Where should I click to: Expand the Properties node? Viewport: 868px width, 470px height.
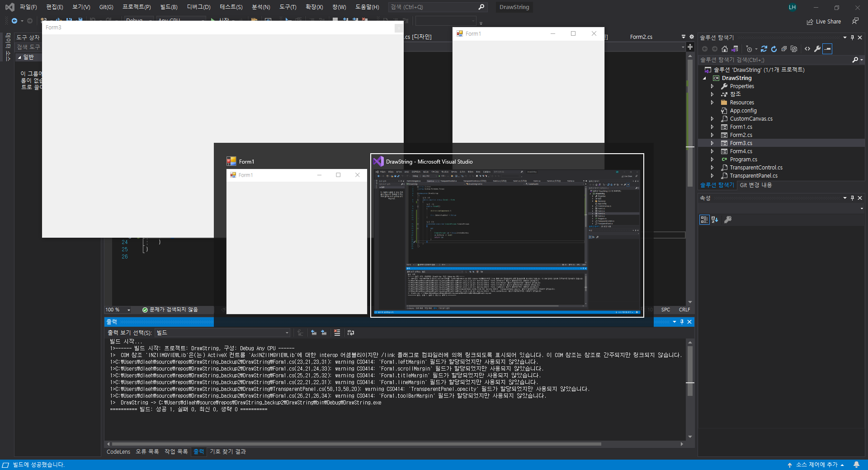(712, 86)
